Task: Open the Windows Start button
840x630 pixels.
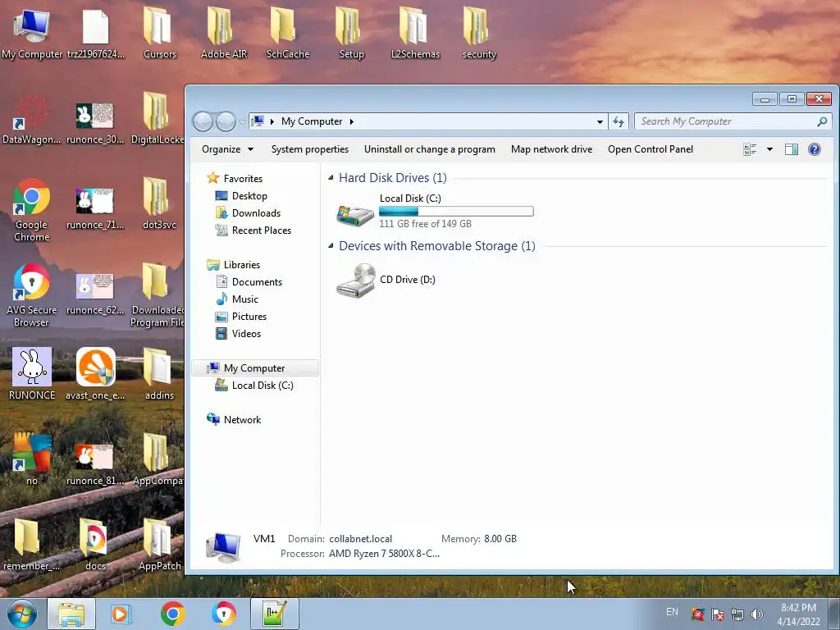Action: point(21,614)
